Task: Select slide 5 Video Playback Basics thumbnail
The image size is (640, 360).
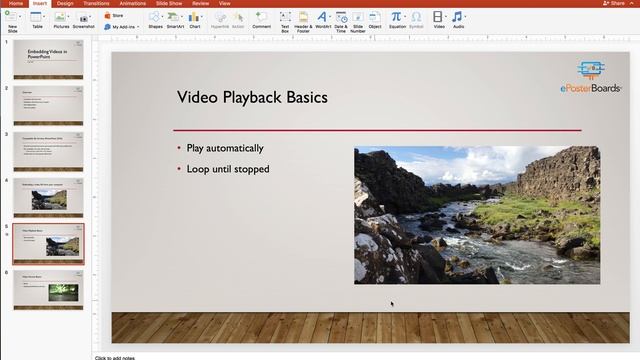Action: [48, 244]
